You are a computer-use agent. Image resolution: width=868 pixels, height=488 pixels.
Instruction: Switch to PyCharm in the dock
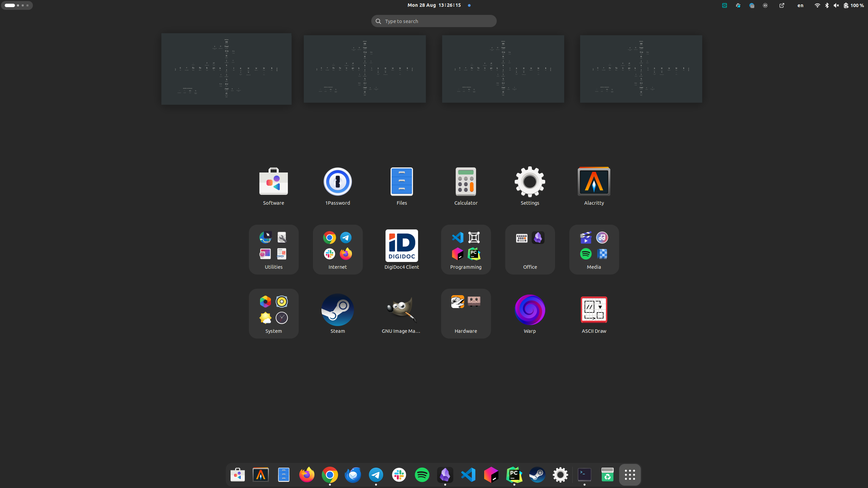(514, 474)
